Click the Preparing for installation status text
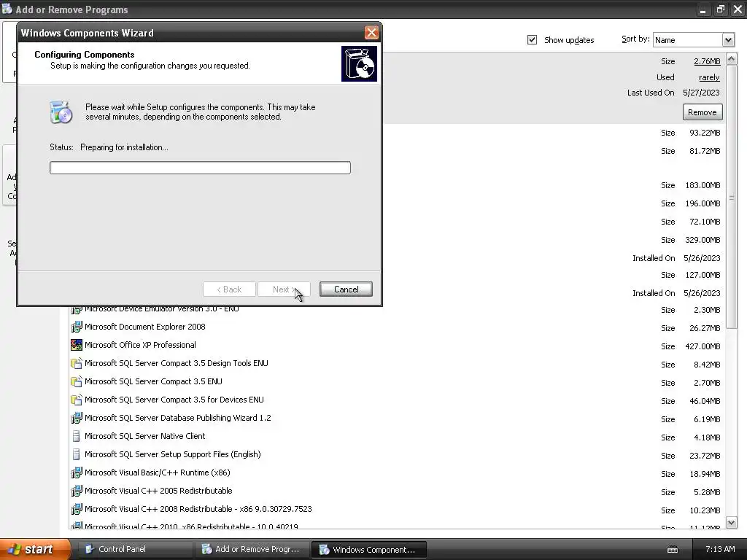 click(124, 147)
